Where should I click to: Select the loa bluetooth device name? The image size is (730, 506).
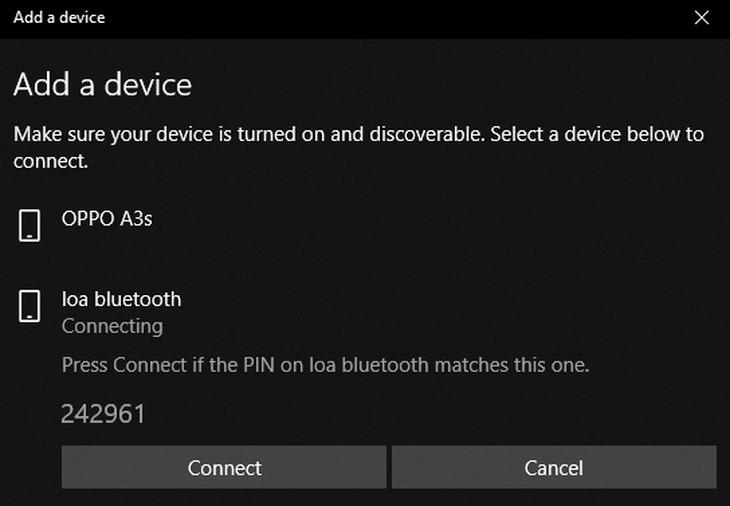(121, 299)
